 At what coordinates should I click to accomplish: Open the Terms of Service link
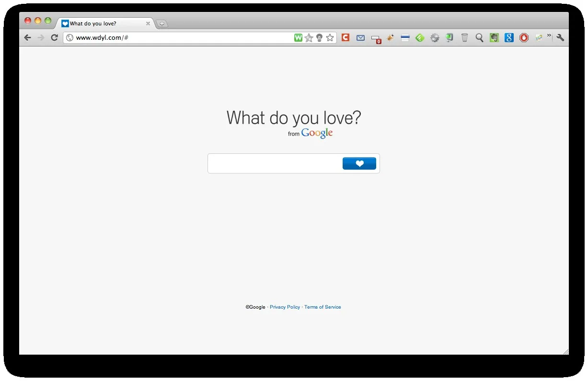tap(323, 307)
